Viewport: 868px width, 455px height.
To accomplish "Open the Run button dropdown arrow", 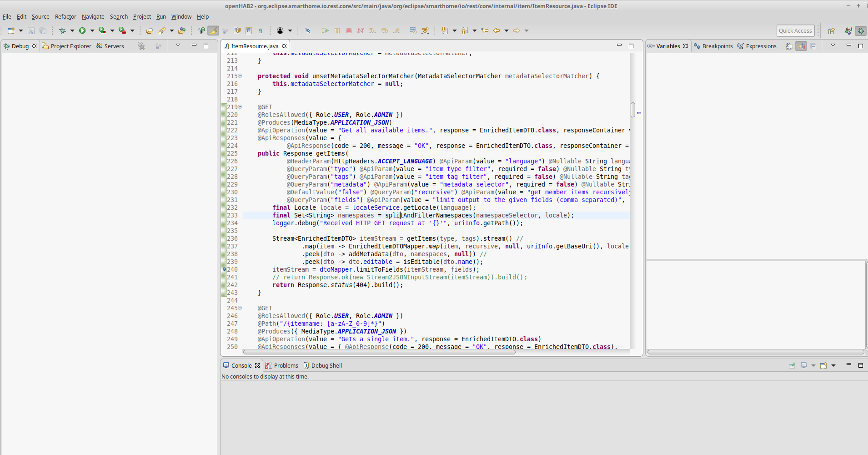I will pos(92,30).
